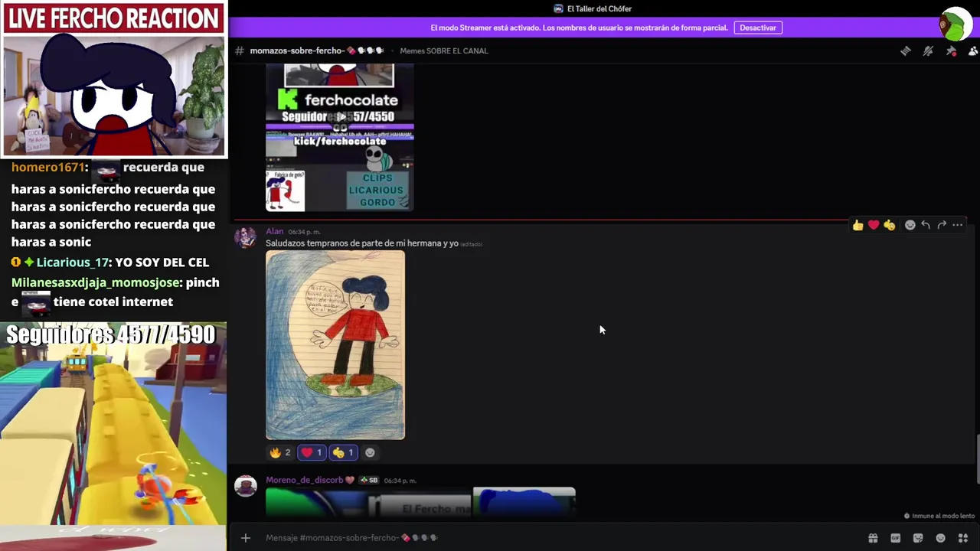Click homero1671 username in stream chat
The width and height of the screenshot is (980, 551).
pyautogui.click(x=47, y=167)
